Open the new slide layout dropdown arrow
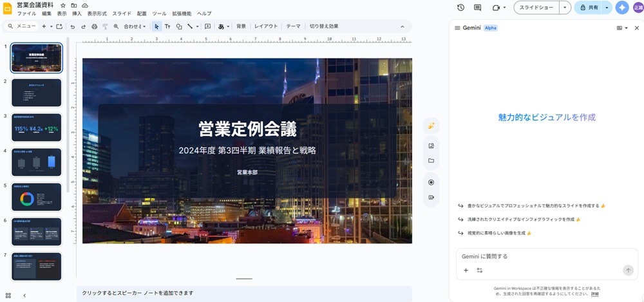Viewport: 644px width, 302px height. point(52,26)
